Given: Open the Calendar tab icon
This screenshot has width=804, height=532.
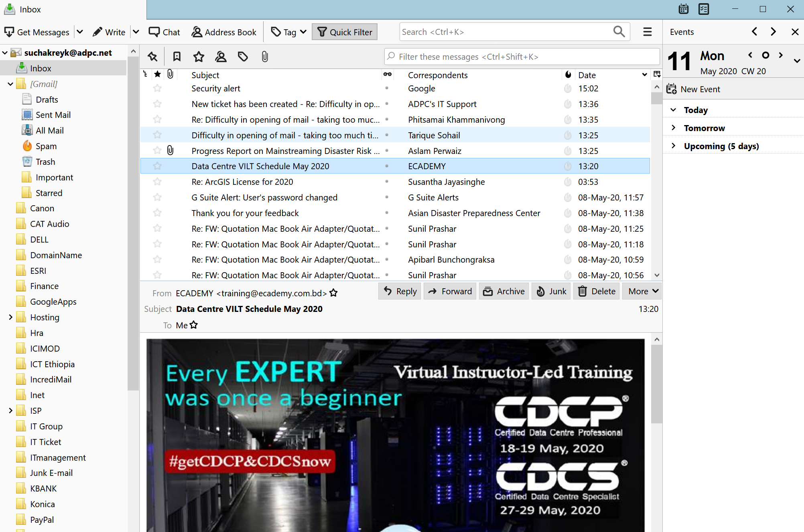Looking at the screenshot, I should click(684, 9).
